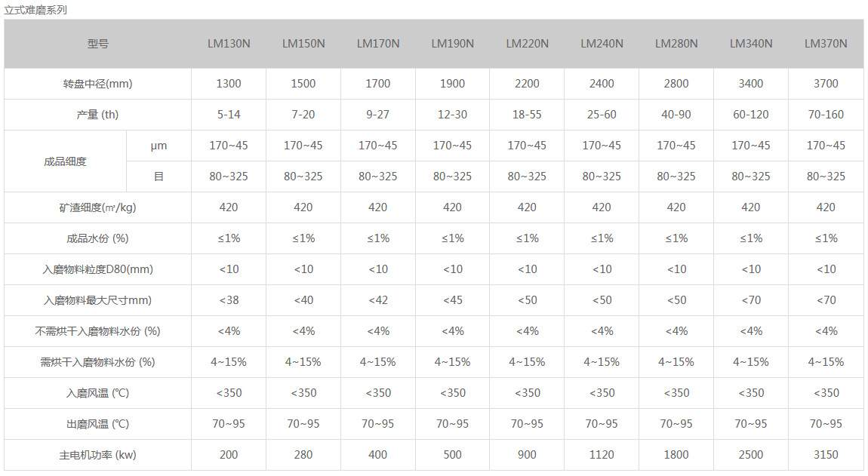Select the 入磨风温 (℃) row label
The height and width of the screenshot is (476, 868).
click(x=98, y=393)
